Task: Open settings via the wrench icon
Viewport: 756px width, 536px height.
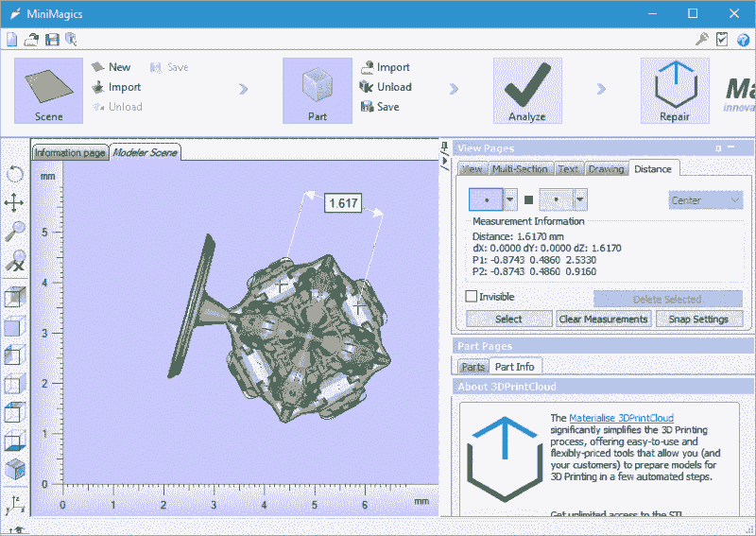Action: [701, 39]
